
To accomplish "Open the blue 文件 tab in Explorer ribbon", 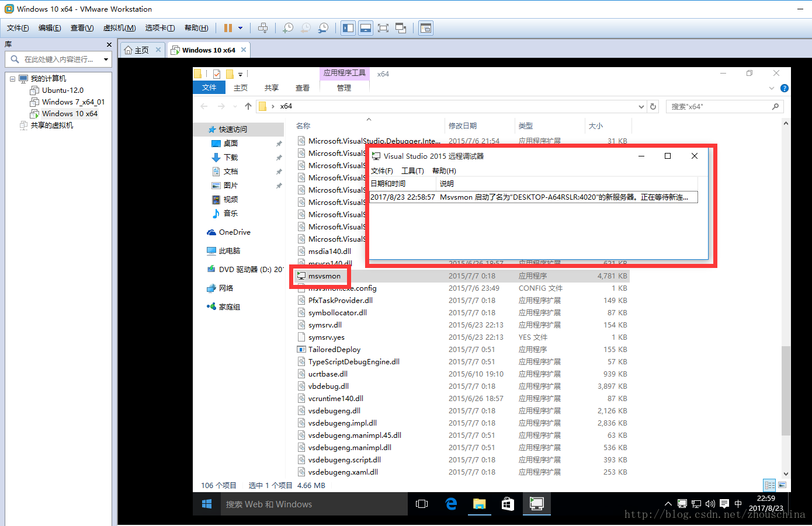I will (x=209, y=88).
